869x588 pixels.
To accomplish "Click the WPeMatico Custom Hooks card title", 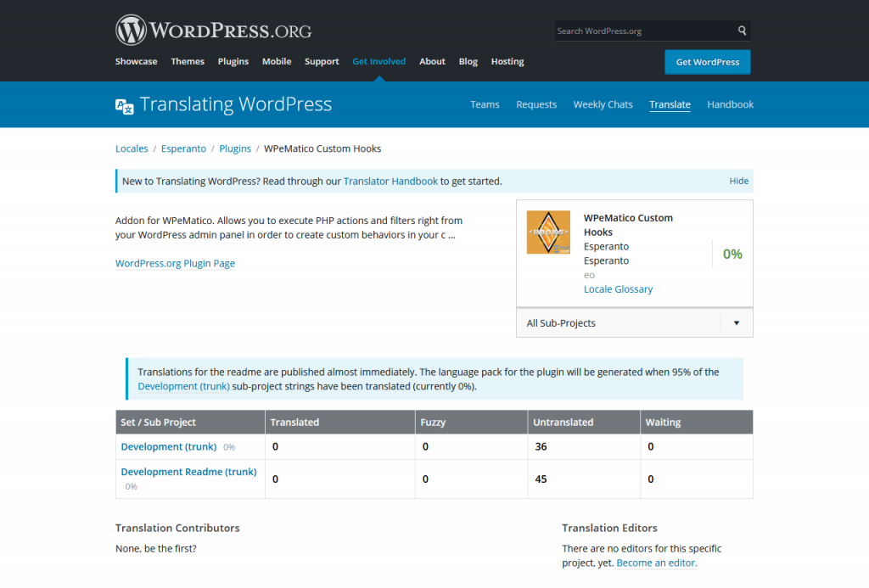I will [x=629, y=225].
